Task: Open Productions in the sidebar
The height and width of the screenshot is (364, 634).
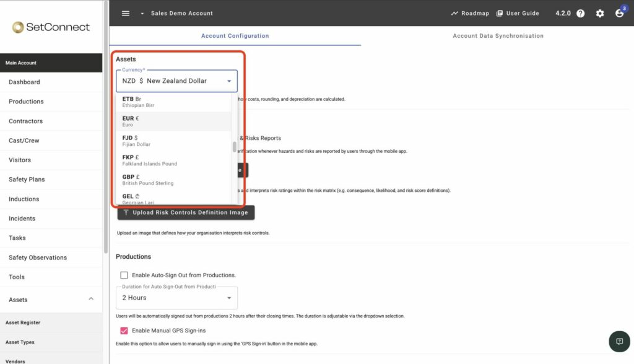Action: pyautogui.click(x=51, y=102)
